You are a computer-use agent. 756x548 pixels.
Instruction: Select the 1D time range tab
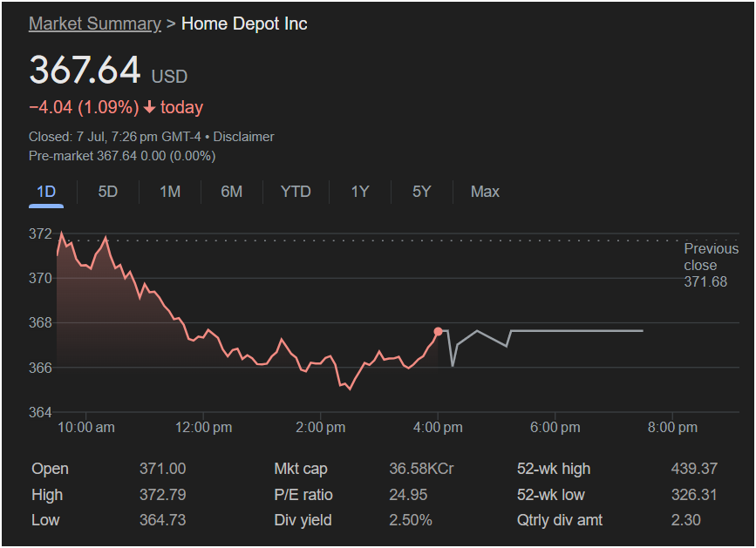(x=46, y=192)
